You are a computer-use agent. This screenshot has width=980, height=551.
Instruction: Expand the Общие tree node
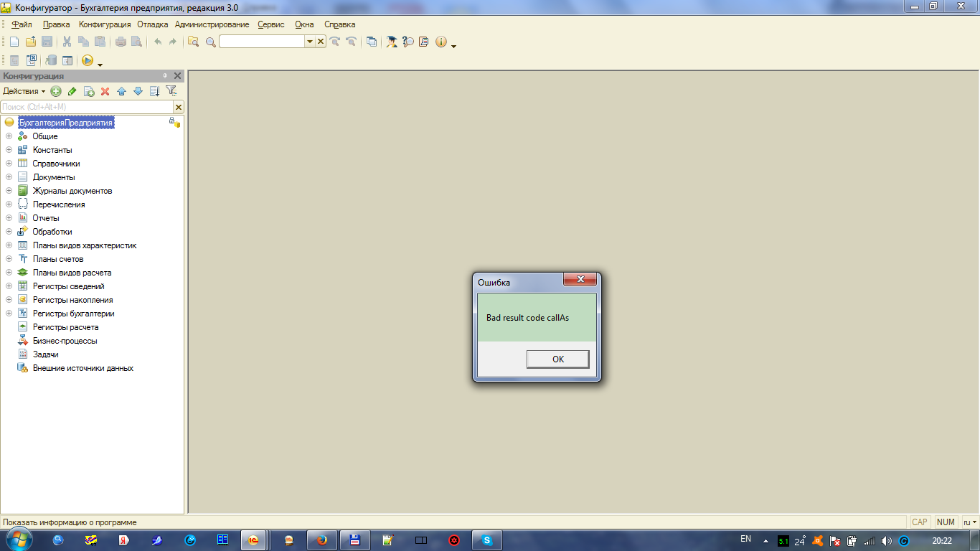9,136
